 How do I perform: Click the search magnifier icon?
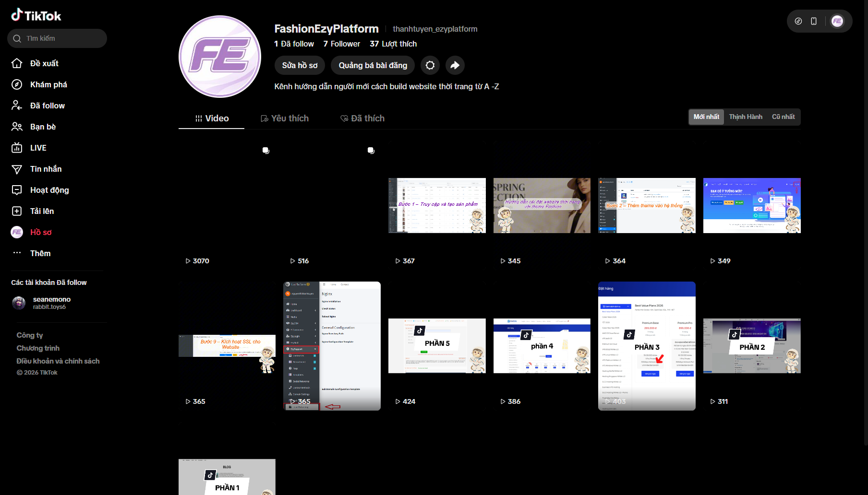(17, 38)
